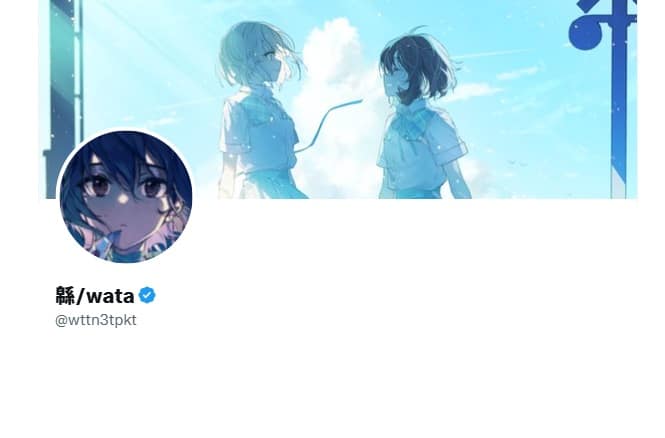
Task: Click the blue verified badge beside wata
Action: (147, 295)
